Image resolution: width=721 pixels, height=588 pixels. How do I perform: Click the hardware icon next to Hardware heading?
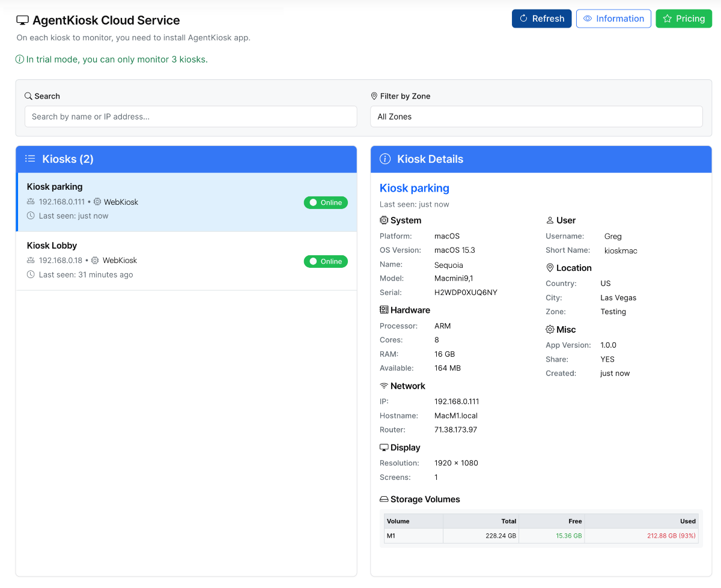point(384,310)
